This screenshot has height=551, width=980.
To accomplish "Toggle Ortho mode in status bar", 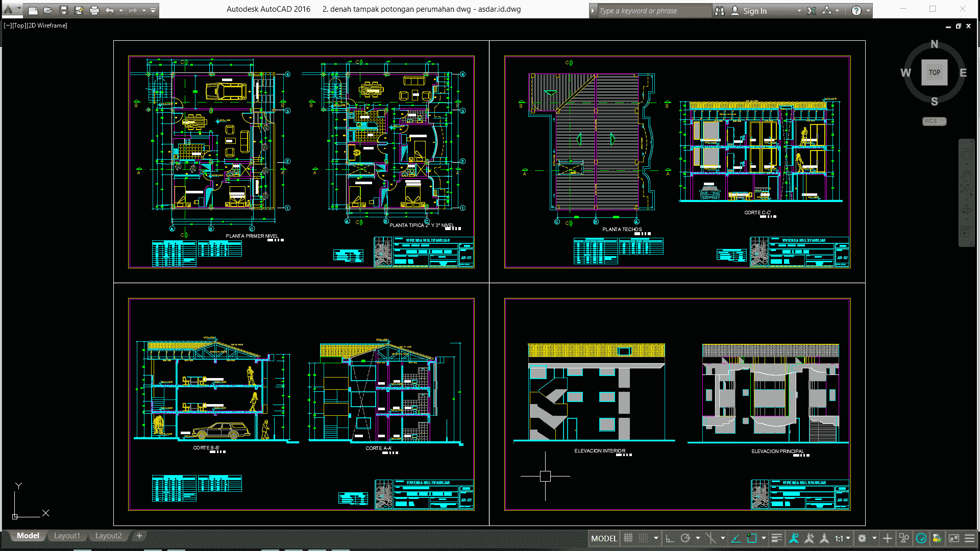I will pos(670,538).
